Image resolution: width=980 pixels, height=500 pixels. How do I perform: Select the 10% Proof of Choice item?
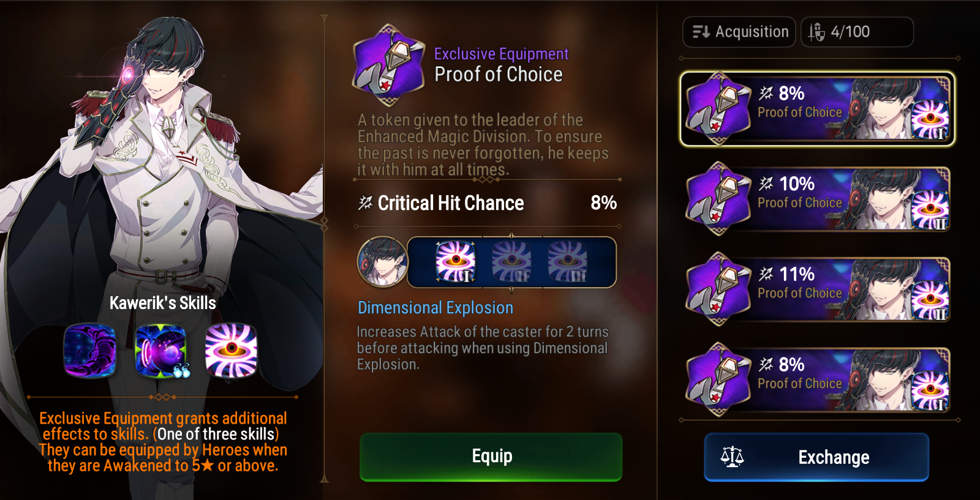pos(817,200)
